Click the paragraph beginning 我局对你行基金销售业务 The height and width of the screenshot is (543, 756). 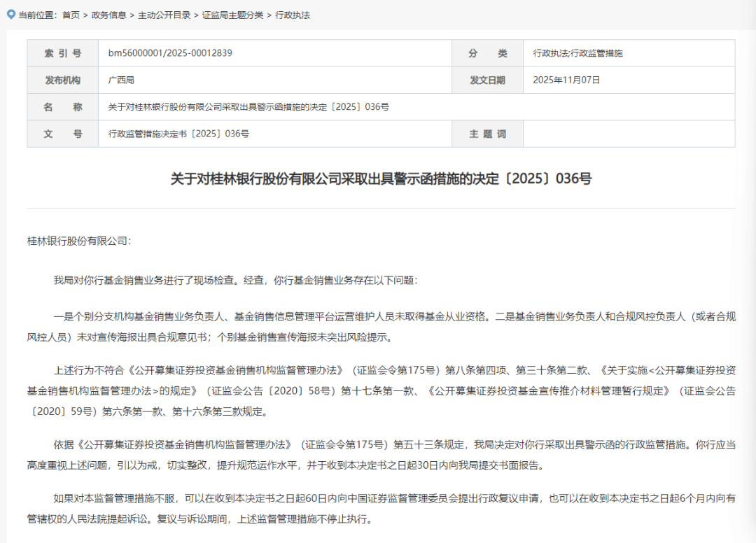(235, 280)
